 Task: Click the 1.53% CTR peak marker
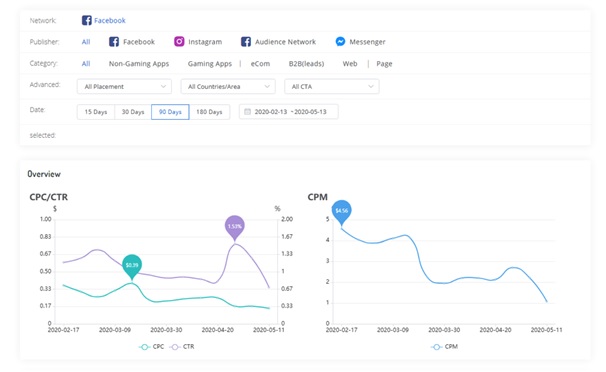click(235, 228)
